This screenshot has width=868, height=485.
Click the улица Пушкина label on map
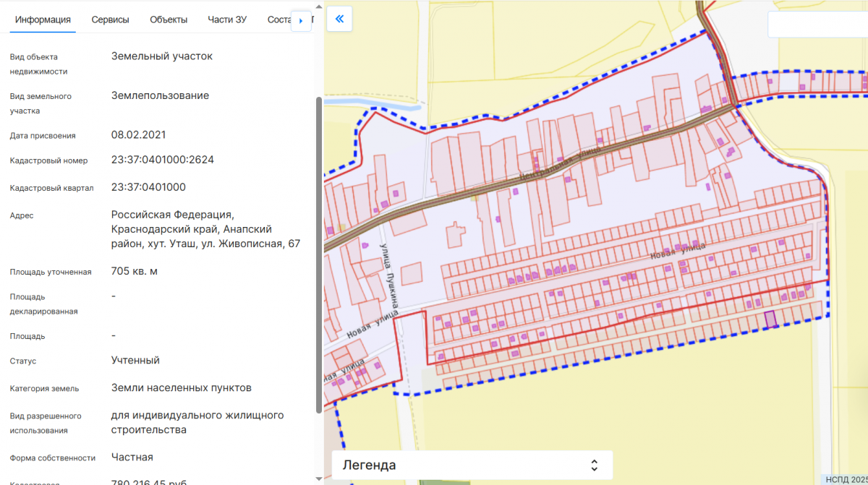click(390, 275)
